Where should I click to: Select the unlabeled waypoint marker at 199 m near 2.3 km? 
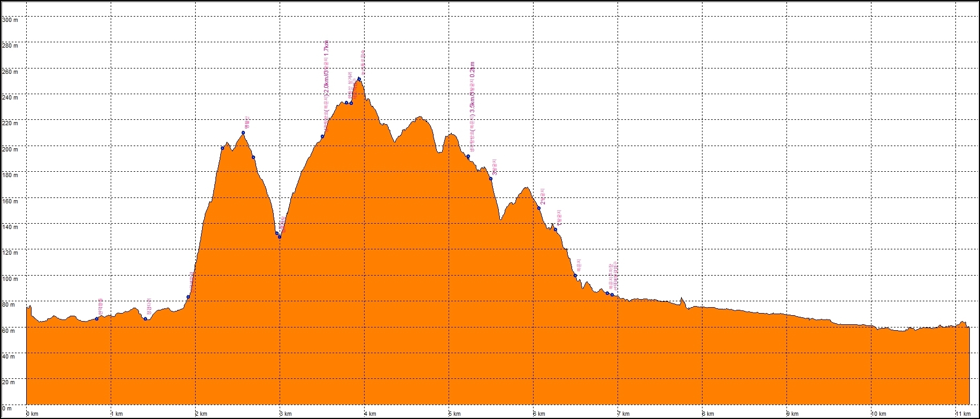[222, 148]
